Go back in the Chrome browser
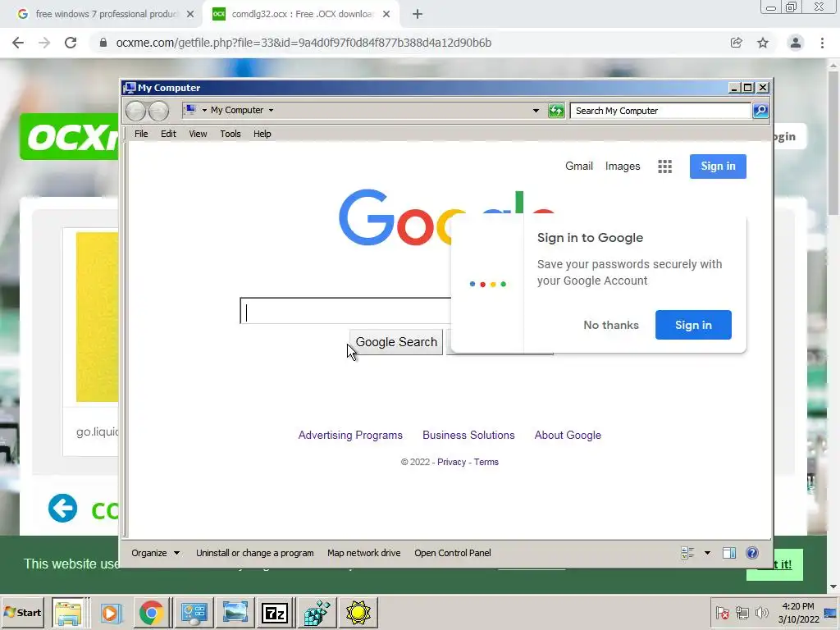Screen dimensions: 840x630 [x=18, y=43]
